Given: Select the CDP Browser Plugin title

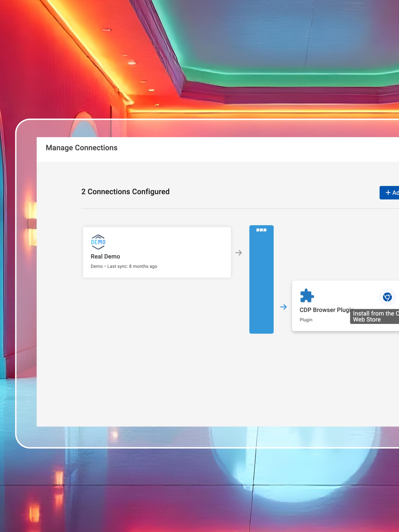Looking at the screenshot, I should click(324, 310).
